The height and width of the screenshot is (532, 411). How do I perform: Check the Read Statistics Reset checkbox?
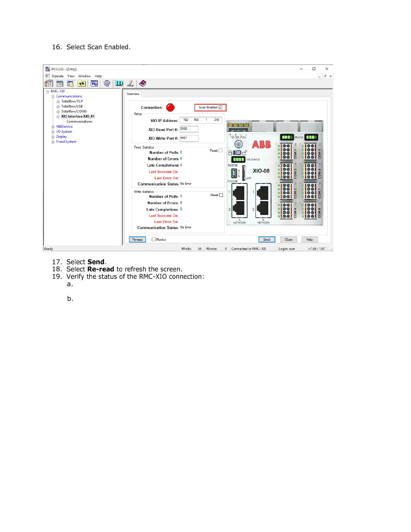coord(220,150)
